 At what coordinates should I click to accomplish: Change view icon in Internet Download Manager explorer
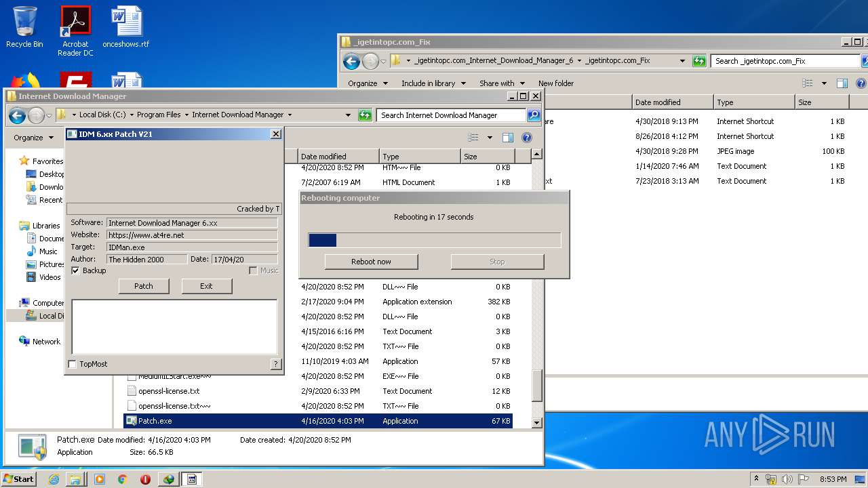(x=473, y=138)
